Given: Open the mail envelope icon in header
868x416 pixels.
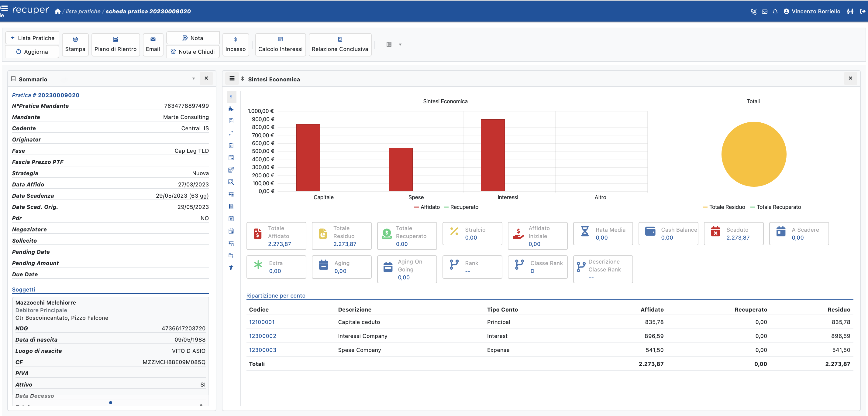Looking at the screenshot, I should click(x=764, y=12).
